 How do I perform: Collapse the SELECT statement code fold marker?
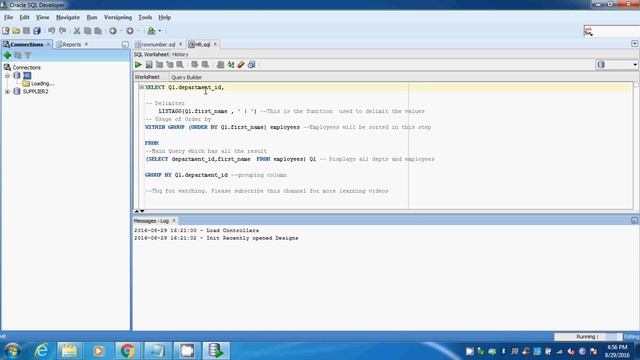pos(141,87)
